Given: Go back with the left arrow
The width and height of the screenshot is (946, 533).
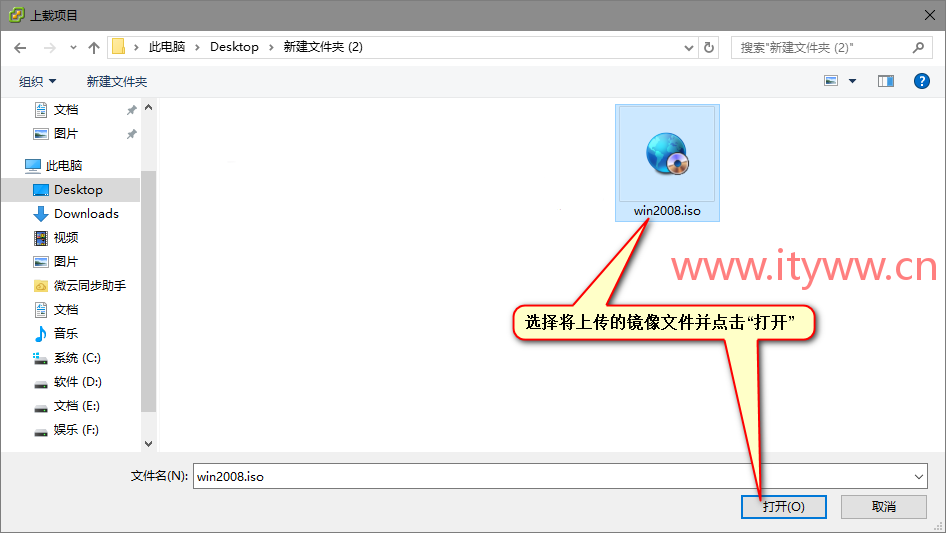Looking at the screenshot, I should [x=20, y=48].
